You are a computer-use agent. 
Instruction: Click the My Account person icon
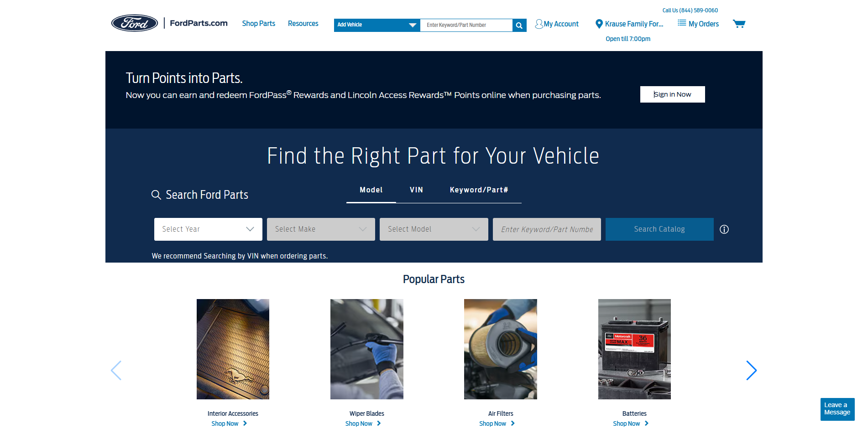tap(539, 24)
